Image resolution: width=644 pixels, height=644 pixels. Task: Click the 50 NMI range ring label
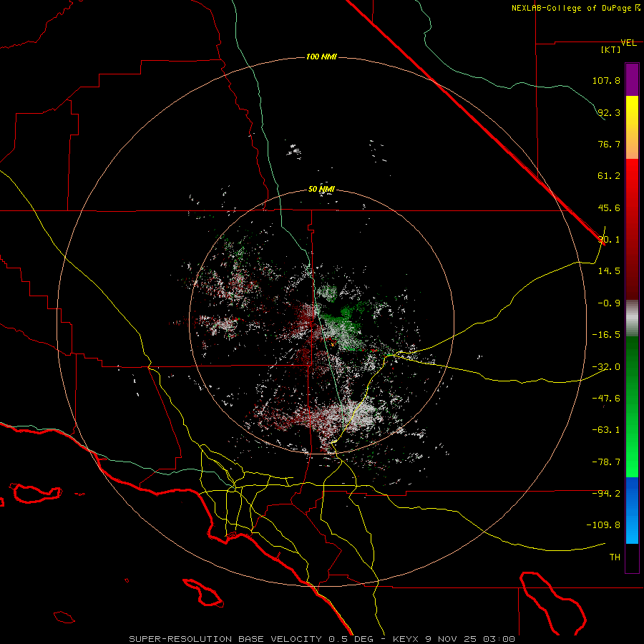coord(321,190)
